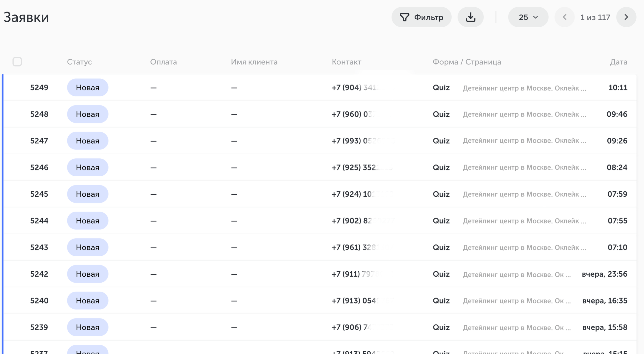Click Quiz form label in row 5244
This screenshot has width=644, height=354.
(x=441, y=221)
